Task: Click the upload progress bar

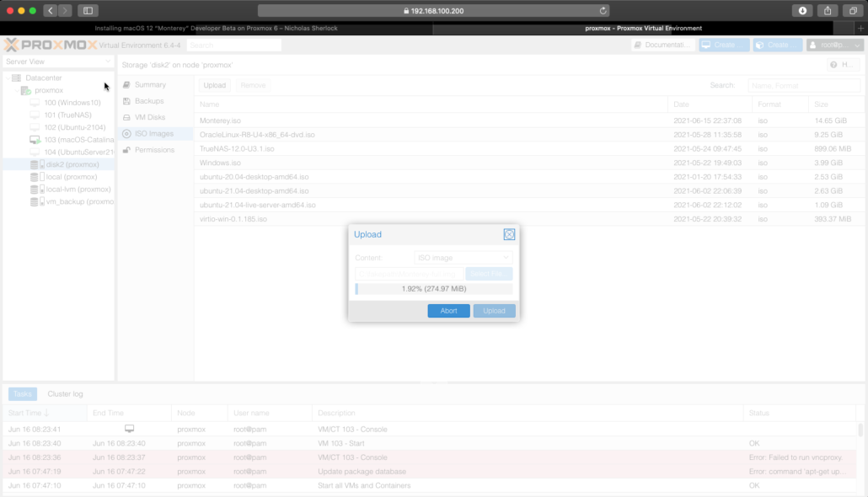Action: coord(433,289)
